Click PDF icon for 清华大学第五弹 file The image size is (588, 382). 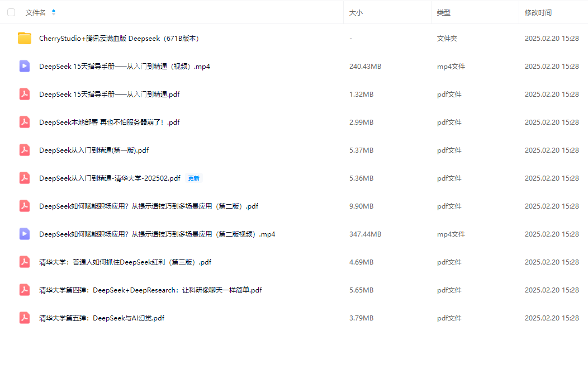(x=25, y=318)
